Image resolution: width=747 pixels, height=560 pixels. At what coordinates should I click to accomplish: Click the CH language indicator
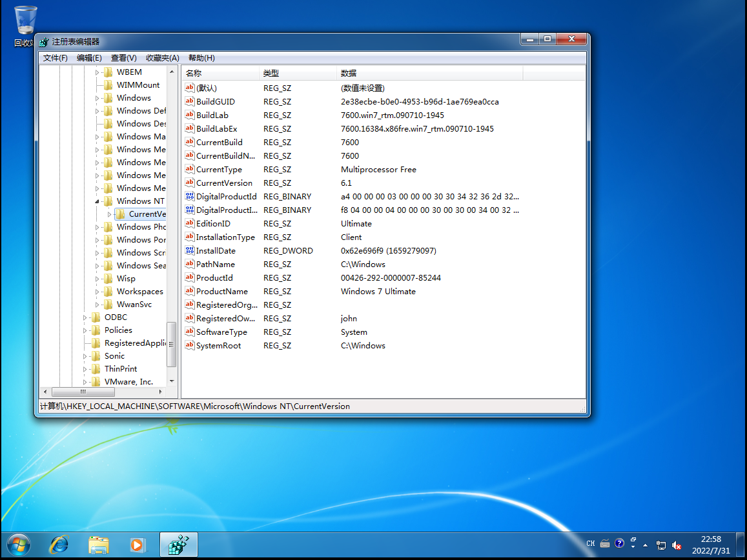591,543
